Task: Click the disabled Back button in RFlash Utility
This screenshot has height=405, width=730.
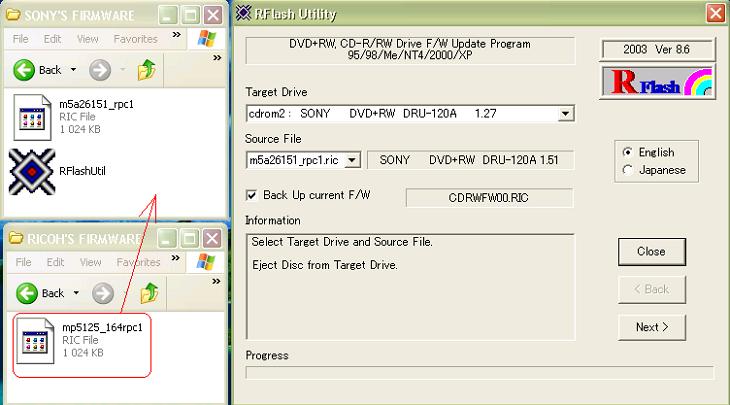Action: click(x=652, y=290)
